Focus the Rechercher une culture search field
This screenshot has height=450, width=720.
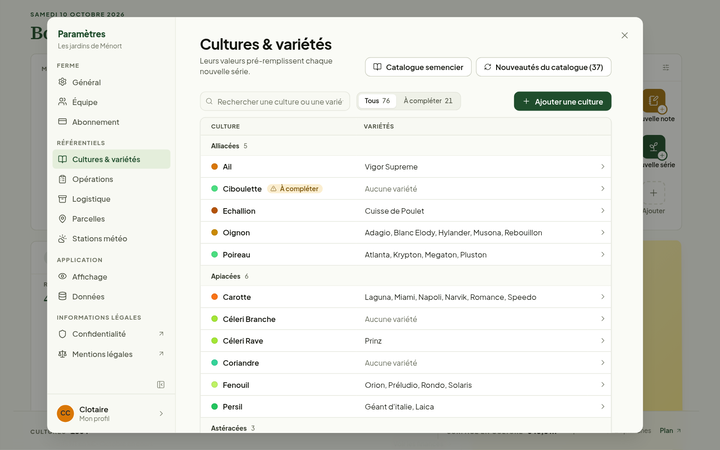[x=275, y=101]
